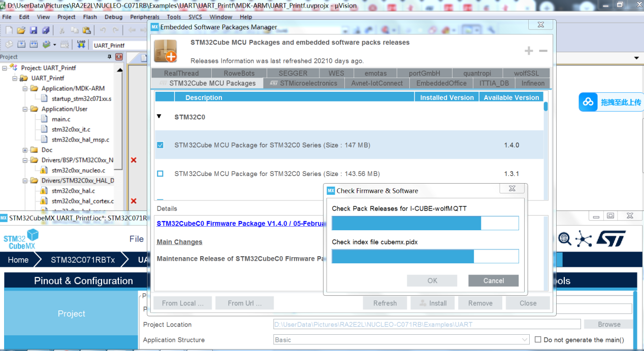Image resolution: width=644 pixels, height=351 pixels.
Task: Click cubemx.pidx index file progress bar
Action: [425, 256]
